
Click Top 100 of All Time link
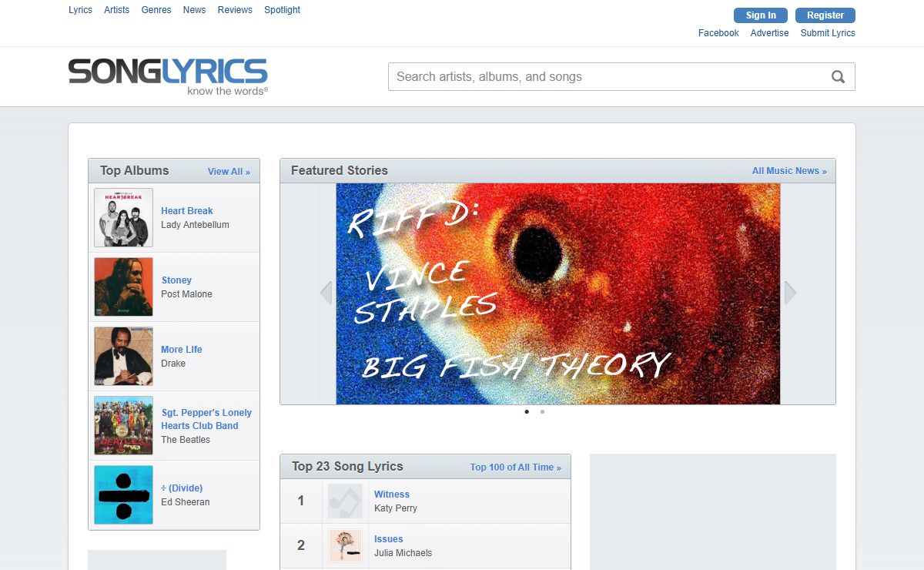tap(516, 468)
